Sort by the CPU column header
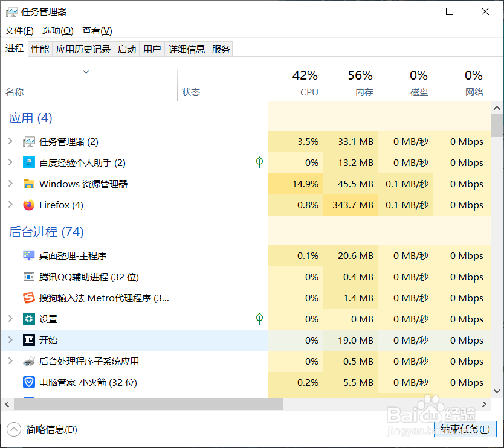Viewport: 504px width, 448px height. pyautogui.click(x=296, y=85)
